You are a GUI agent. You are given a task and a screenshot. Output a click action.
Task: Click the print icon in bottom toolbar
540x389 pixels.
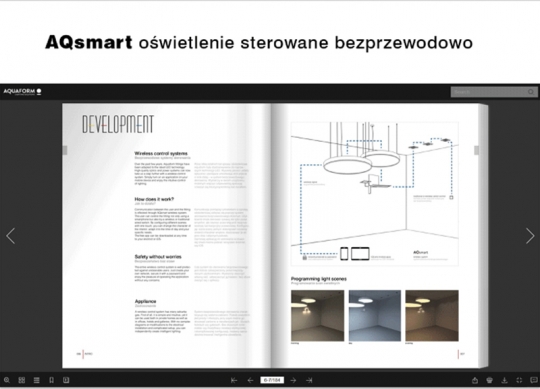click(489, 380)
